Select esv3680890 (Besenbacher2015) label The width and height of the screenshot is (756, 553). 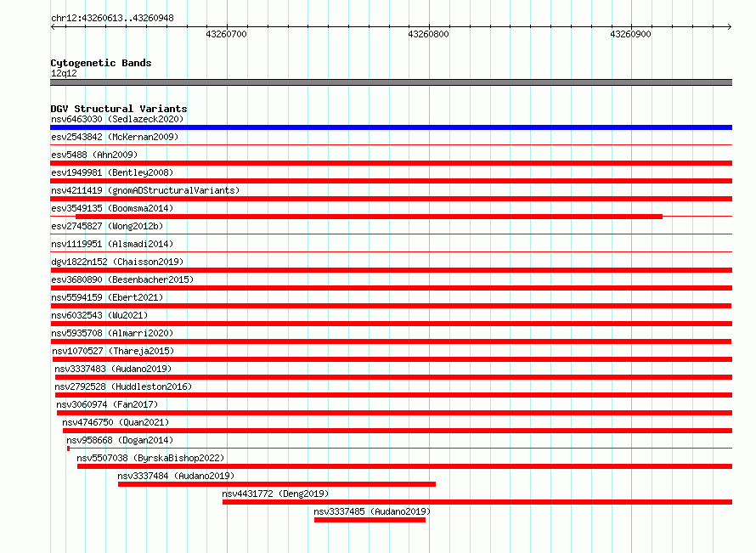(x=122, y=279)
